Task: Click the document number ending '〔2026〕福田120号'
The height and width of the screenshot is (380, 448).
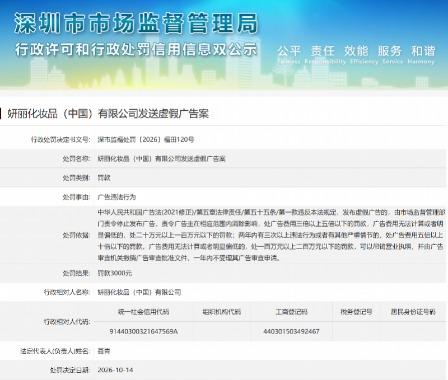Action: pos(146,139)
